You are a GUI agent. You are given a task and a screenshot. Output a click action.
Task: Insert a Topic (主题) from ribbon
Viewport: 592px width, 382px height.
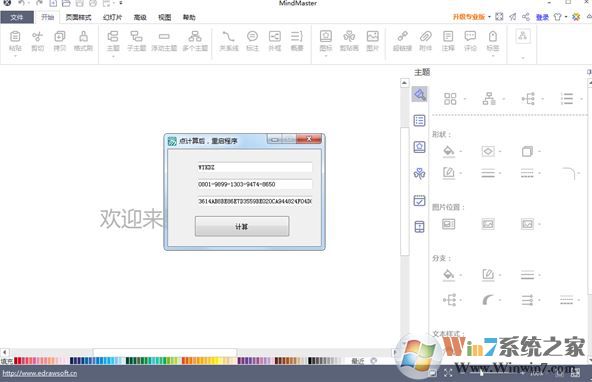(113, 41)
